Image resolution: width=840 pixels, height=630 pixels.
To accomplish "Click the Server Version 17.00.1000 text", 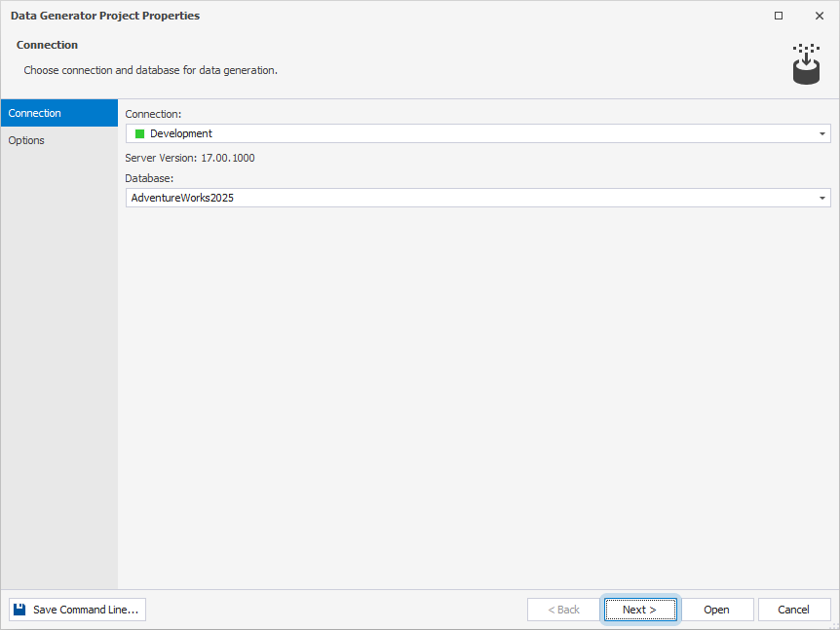I will (x=190, y=158).
